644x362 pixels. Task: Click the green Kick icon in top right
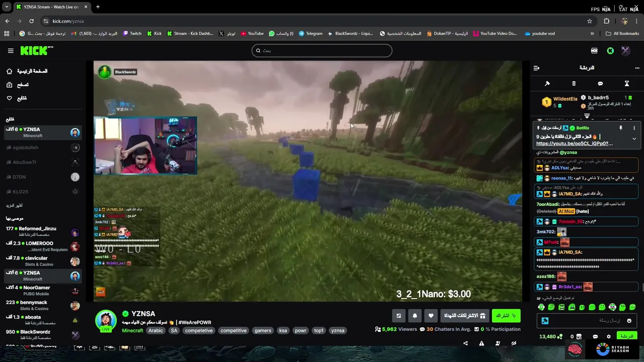click(610, 51)
